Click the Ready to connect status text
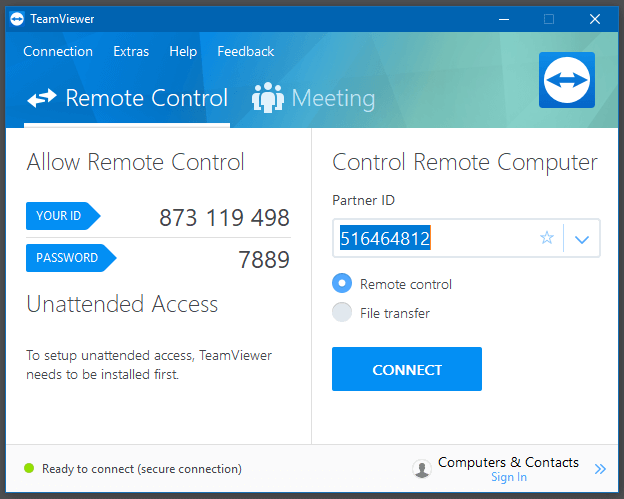This screenshot has width=624, height=499. pos(142,469)
